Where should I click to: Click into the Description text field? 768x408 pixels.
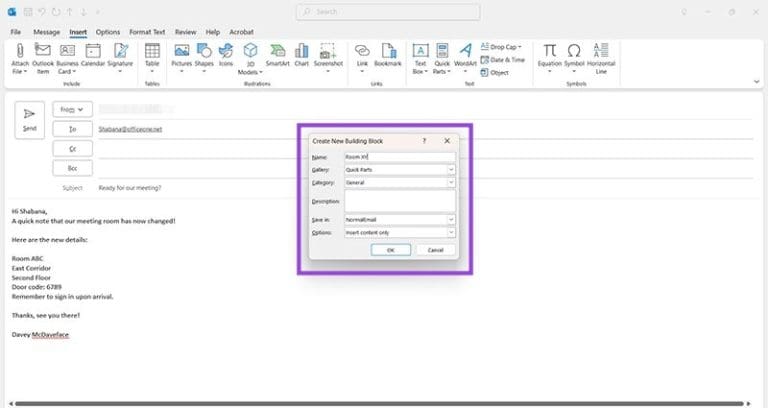point(399,201)
